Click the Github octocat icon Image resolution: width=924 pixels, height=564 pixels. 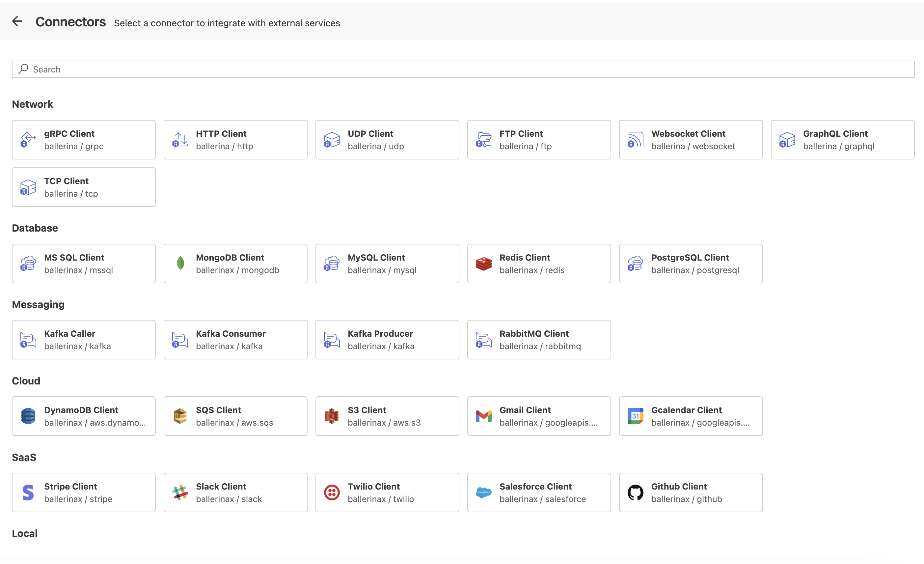[635, 492]
